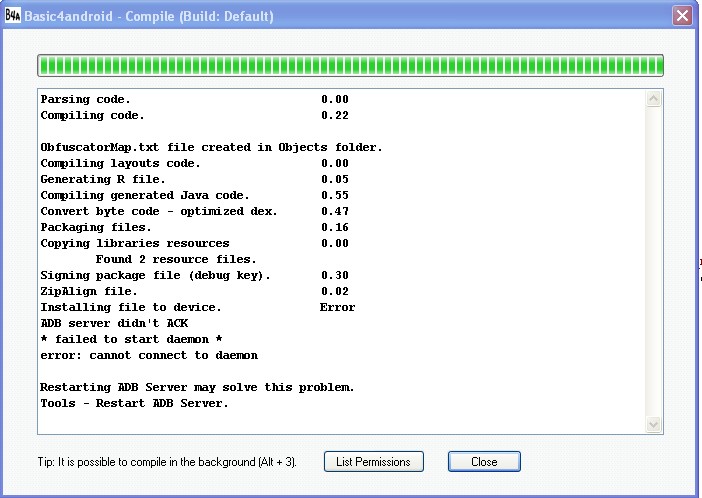Screen dimensions: 702x498
Task: Click the 'Compiling generated Java code.' line
Action: pyautogui.click(x=145, y=196)
